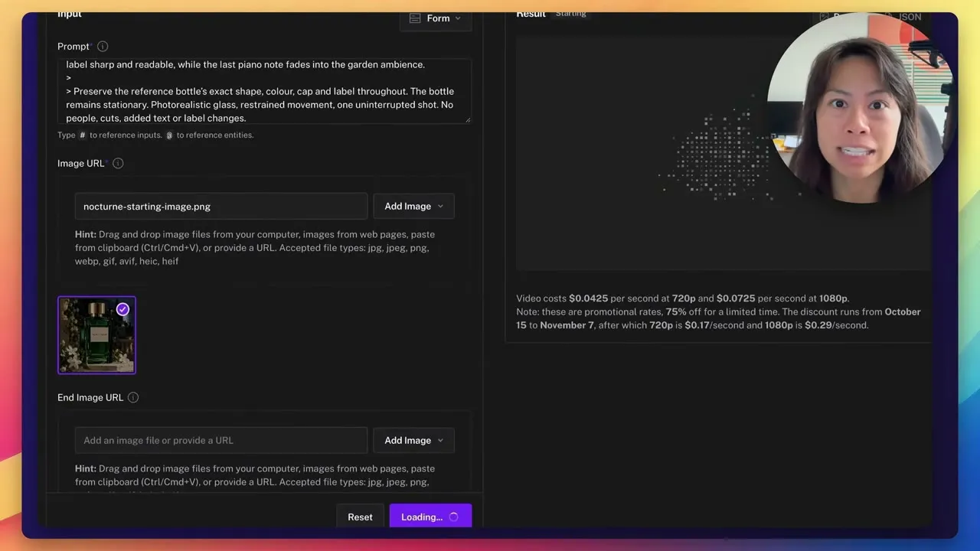The image size is (980, 551).
Task: Click the 'Note: these are promotional rates' text
Action: point(718,318)
